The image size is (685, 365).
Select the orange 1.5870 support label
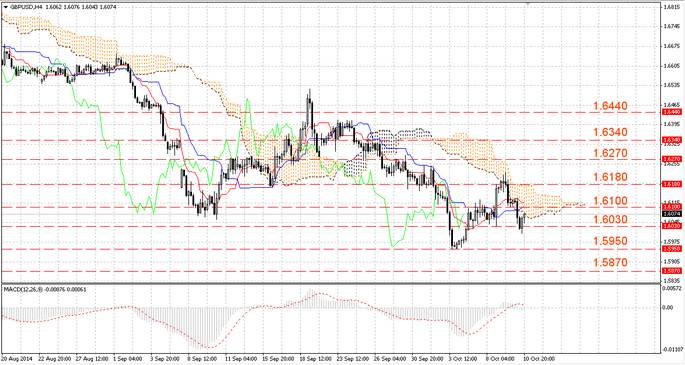pos(610,262)
